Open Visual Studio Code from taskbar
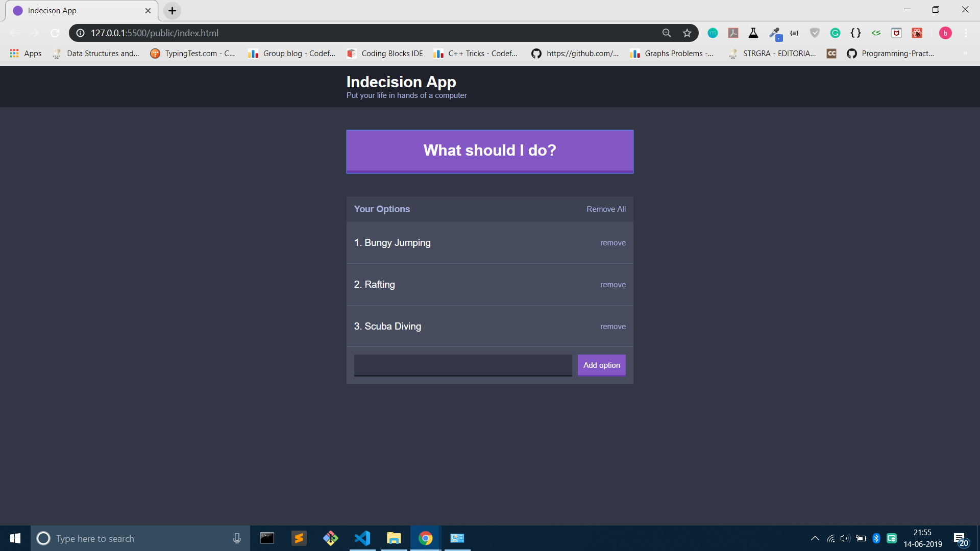Image resolution: width=980 pixels, height=551 pixels. tap(362, 538)
